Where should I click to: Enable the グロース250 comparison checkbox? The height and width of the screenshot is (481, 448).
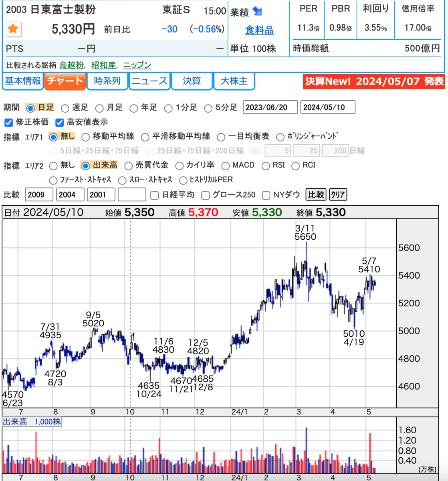pyautogui.click(x=205, y=195)
